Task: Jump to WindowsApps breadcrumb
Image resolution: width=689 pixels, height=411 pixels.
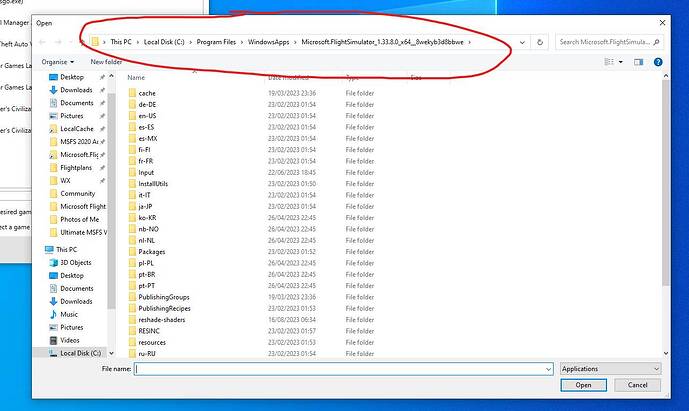Action: tap(268, 42)
